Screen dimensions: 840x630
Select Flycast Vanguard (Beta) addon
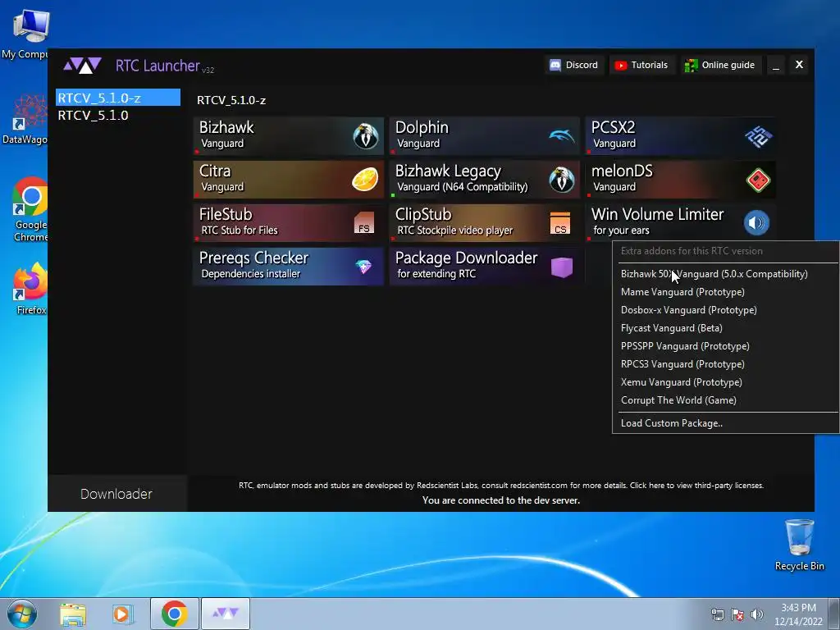point(671,328)
